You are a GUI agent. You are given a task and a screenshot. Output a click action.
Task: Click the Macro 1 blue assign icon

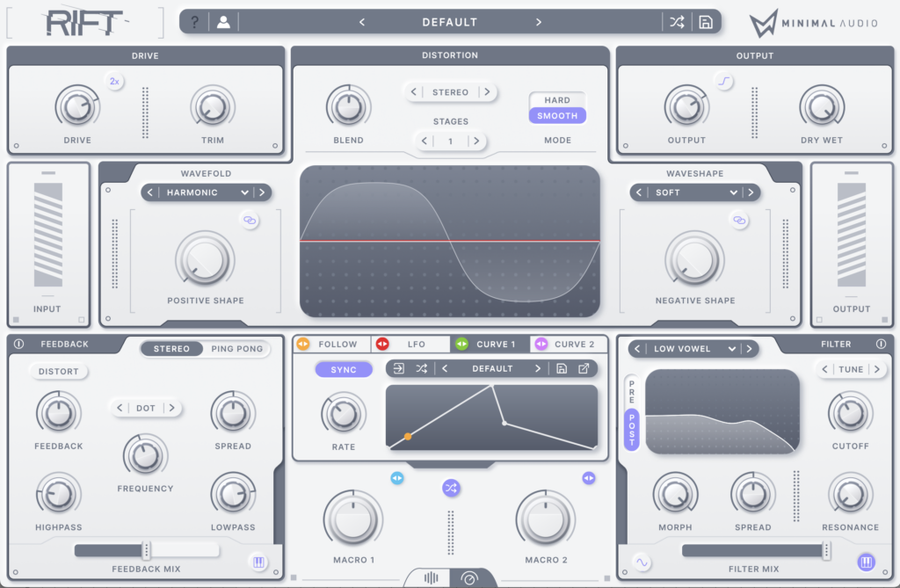pyautogui.click(x=397, y=478)
